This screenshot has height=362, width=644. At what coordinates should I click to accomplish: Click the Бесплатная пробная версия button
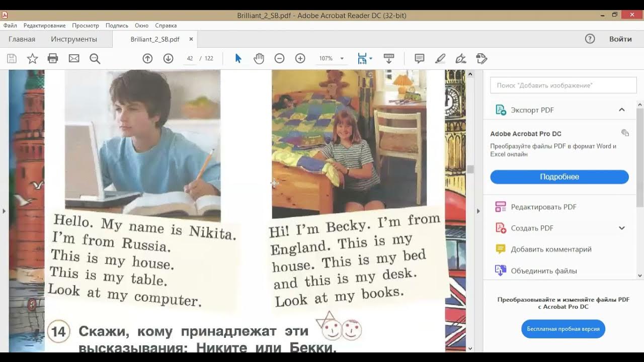coord(563,329)
